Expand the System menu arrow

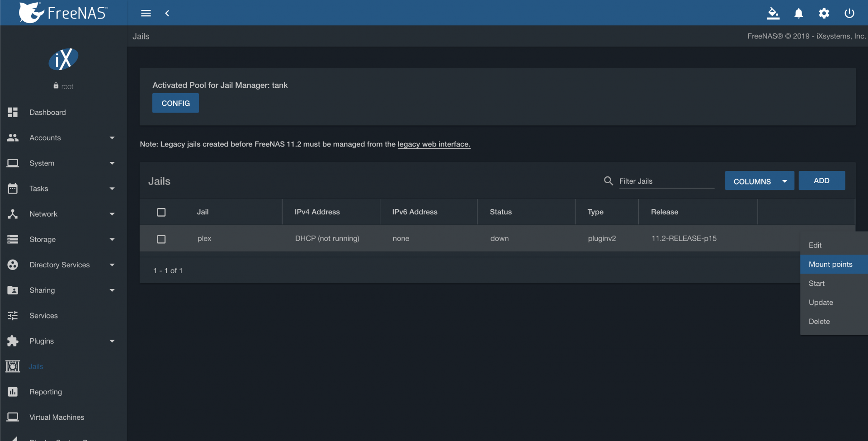pyautogui.click(x=112, y=163)
